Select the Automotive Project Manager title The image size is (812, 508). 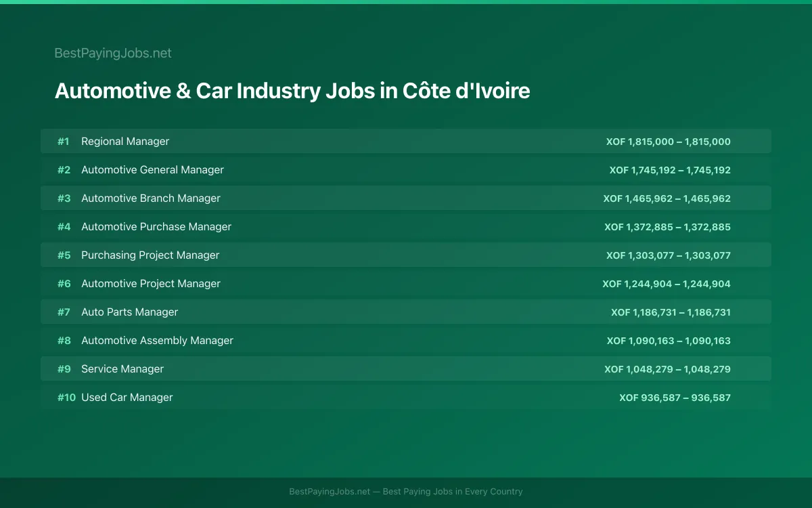point(151,284)
